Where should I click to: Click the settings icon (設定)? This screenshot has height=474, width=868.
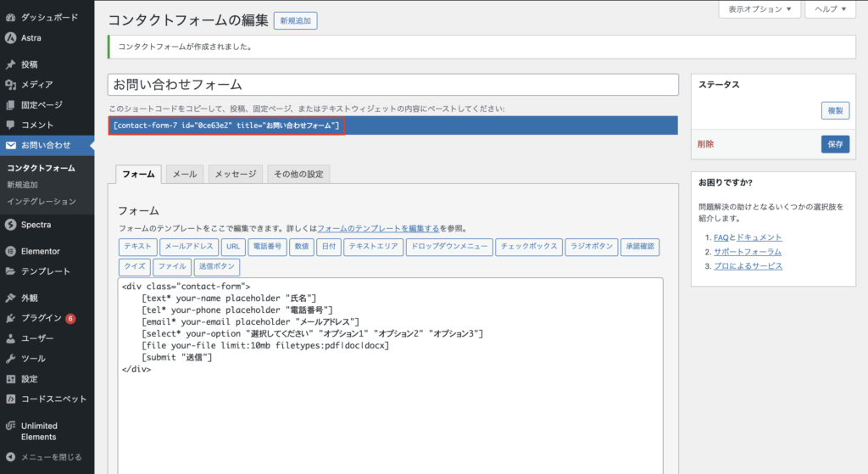point(10,379)
